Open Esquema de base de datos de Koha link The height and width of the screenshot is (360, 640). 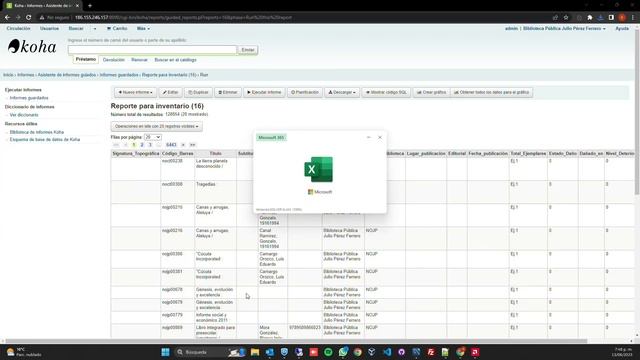[45, 140]
